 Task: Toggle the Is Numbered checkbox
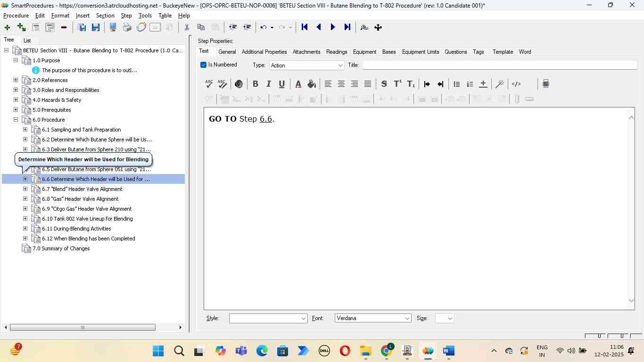tap(204, 65)
